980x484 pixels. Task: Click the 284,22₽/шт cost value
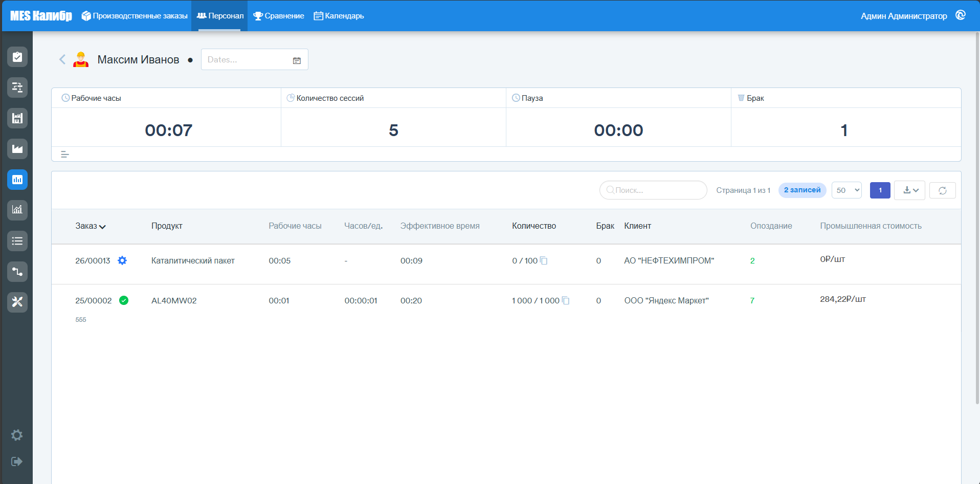click(843, 299)
